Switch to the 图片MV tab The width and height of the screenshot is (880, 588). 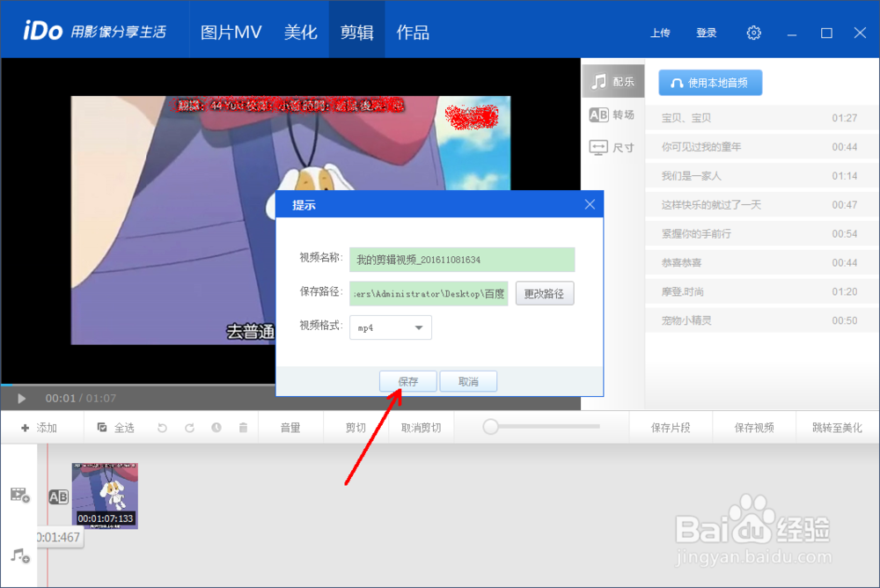230,30
